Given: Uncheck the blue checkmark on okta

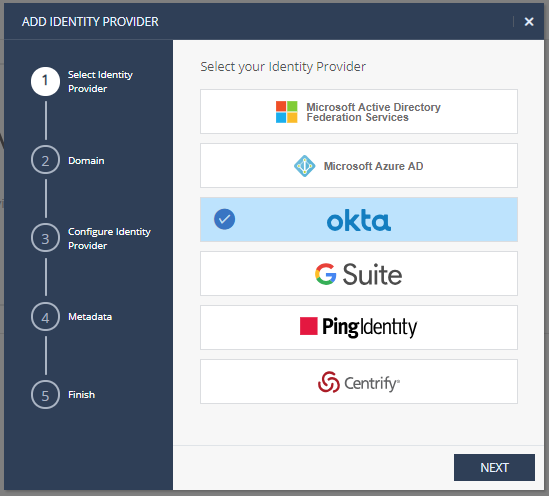Looking at the screenshot, I should tap(224, 219).
